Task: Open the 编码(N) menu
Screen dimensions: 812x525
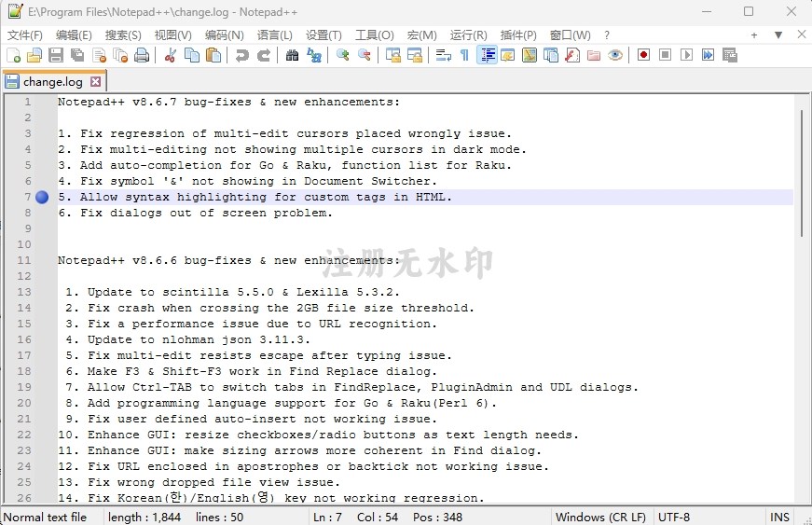Action: [x=225, y=35]
